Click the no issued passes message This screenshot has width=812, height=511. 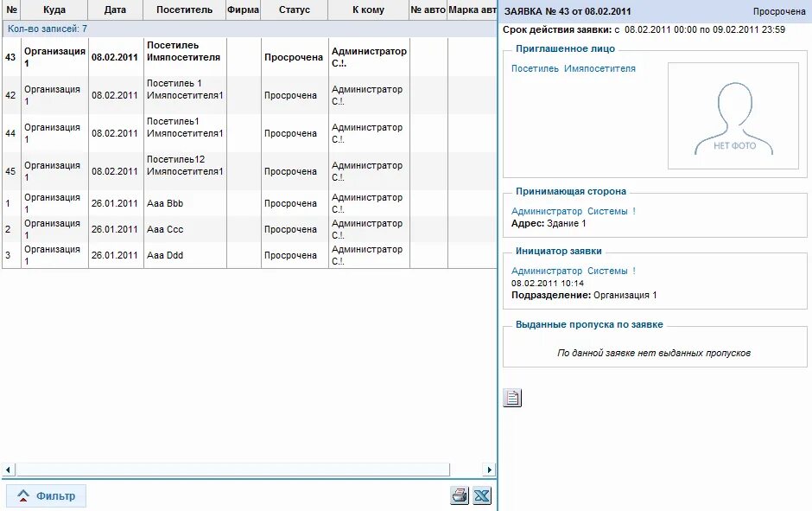tap(654, 353)
